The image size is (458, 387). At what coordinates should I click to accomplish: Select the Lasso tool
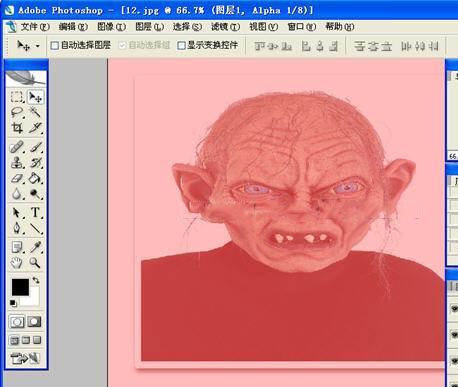[x=17, y=112]
